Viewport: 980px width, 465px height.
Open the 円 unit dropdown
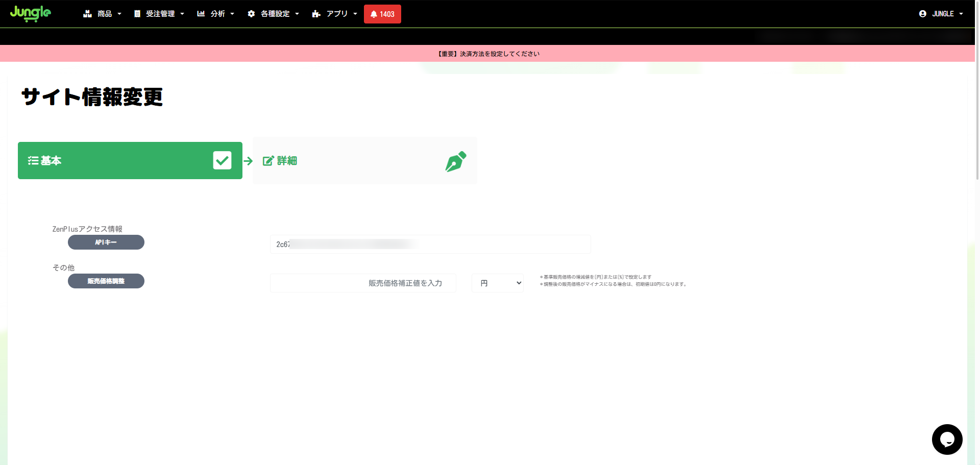pyautogui.click(x=498, y=283)
